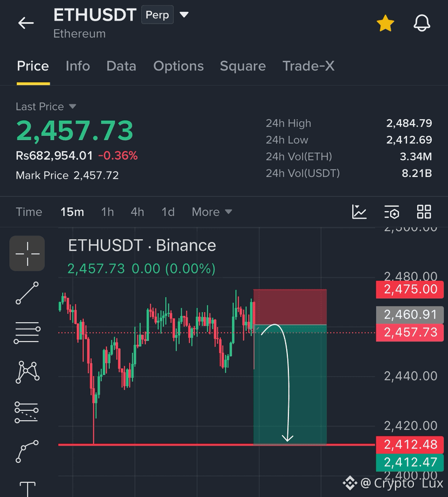Select the position projection tool
Image resolution: width=448 pixels, height=497 pixels.
27,412
